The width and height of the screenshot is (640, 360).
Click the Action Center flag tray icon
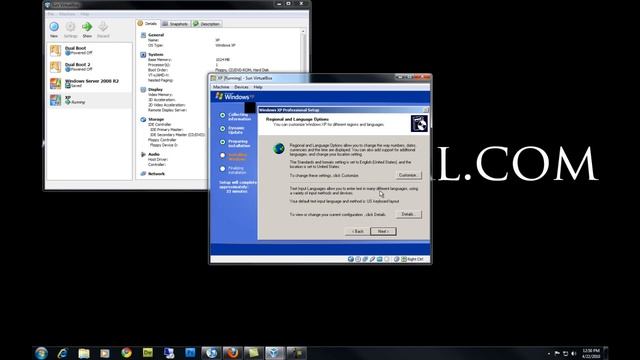click(557, 353)
